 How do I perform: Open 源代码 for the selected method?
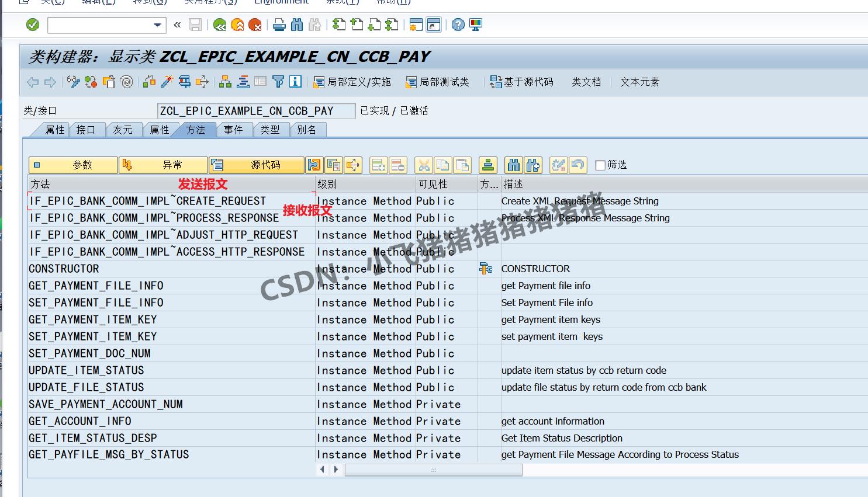point(256,165)
